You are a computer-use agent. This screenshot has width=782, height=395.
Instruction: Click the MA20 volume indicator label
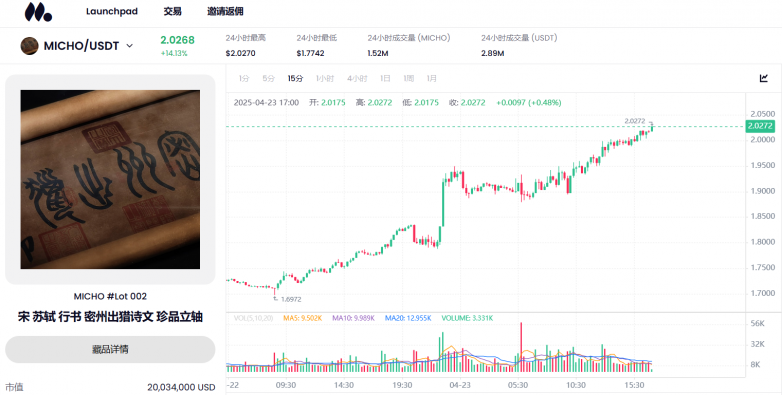(x=408, y=318)
